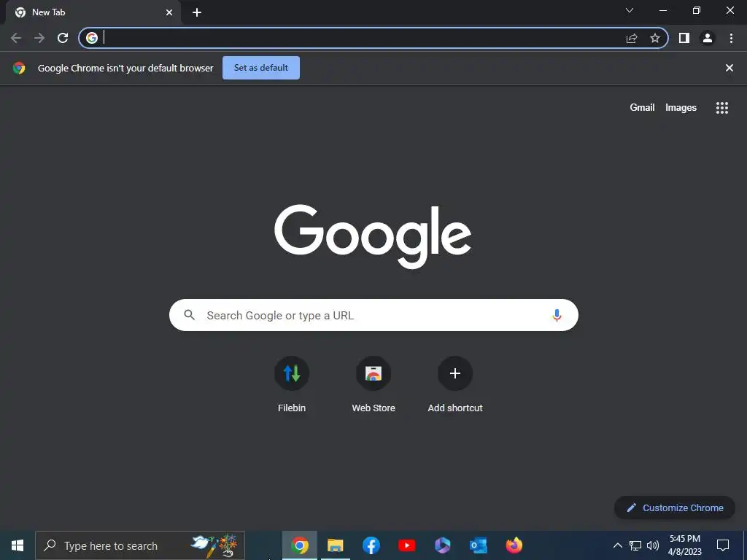Open the Windows Start menu
747x560 pixels.
tap(18, 545)
